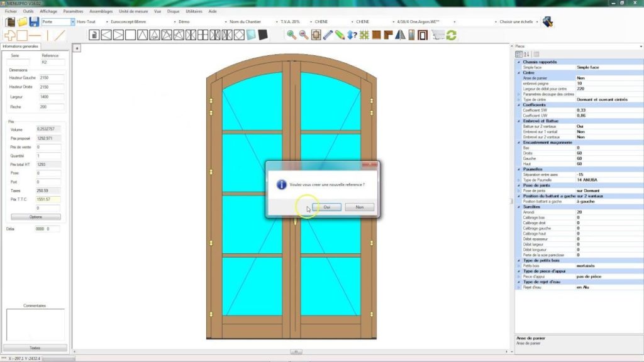
Task: Select the pencil drawing tool
Action: click(340, 35)
